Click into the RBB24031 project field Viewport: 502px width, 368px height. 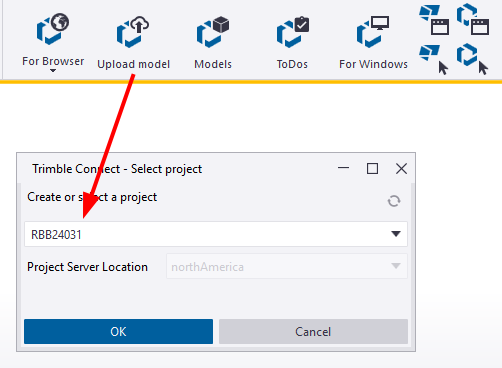[216, 234]
